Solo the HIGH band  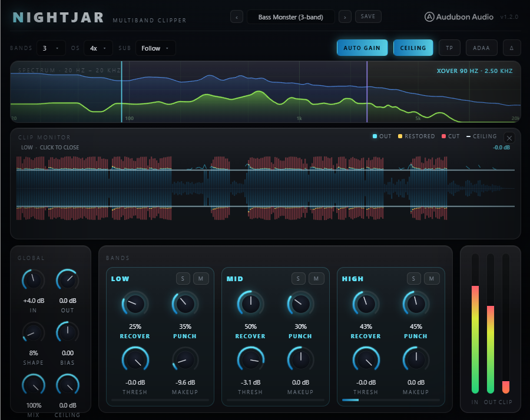coord(413,279)
